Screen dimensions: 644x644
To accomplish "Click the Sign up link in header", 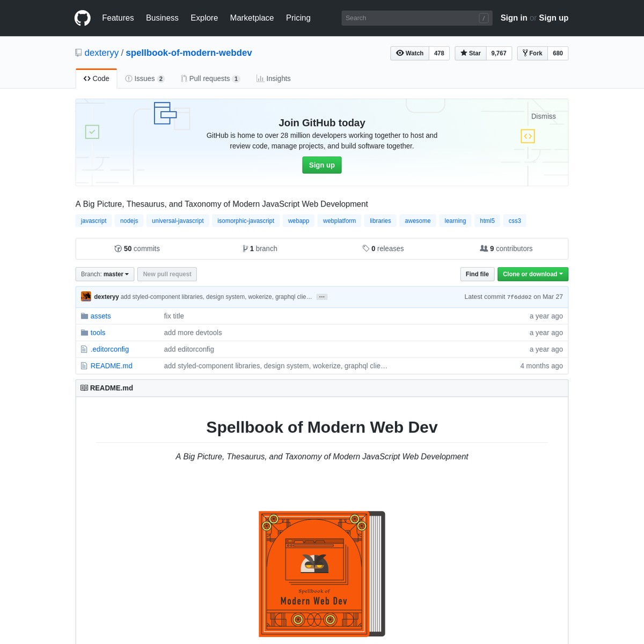I will (x=553, y=18).
